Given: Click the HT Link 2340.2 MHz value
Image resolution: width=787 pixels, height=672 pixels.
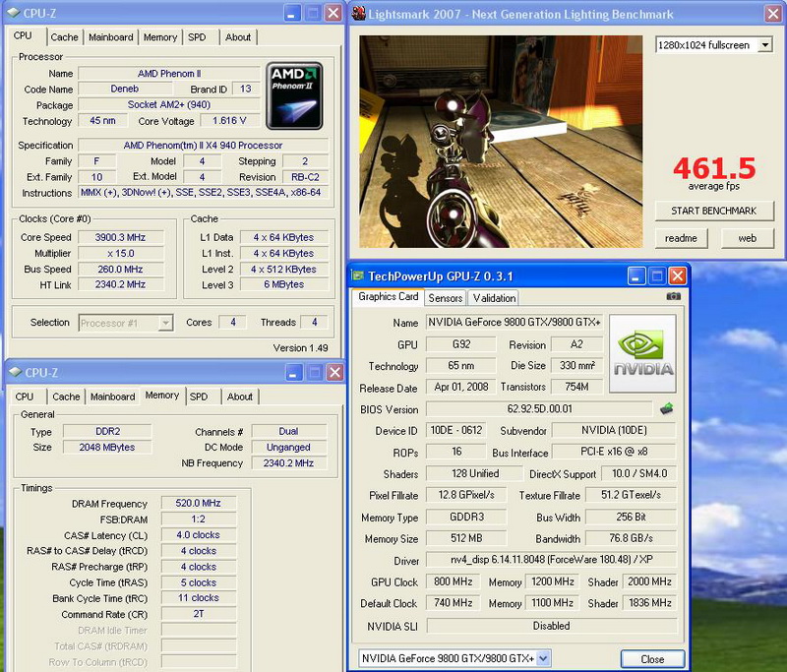Looking at the screenshot, I should click(x=120, y=284).
